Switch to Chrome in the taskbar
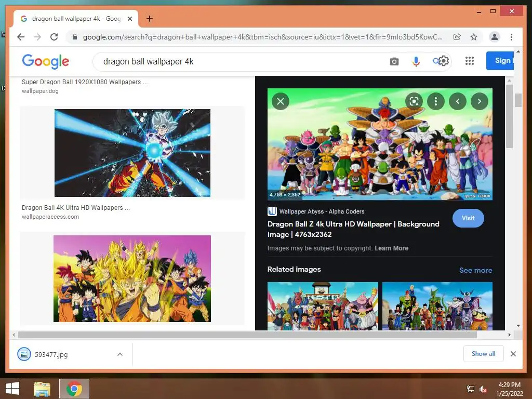Image resolution: width=532 pixels, height=399 pixels. pyautogui.click(x=74, y=389)
